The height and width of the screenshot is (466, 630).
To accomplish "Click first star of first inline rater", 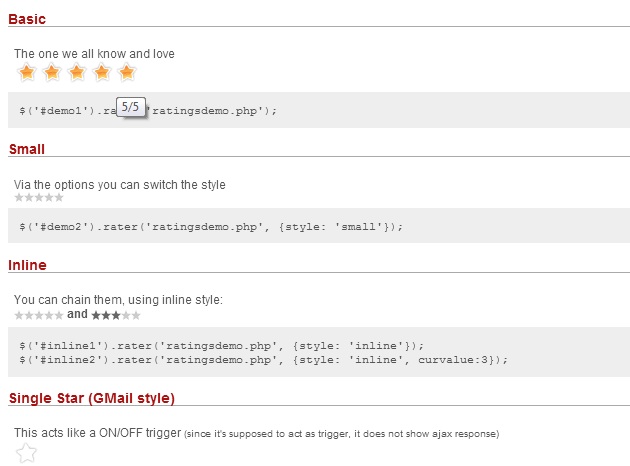I will point(19,315).
